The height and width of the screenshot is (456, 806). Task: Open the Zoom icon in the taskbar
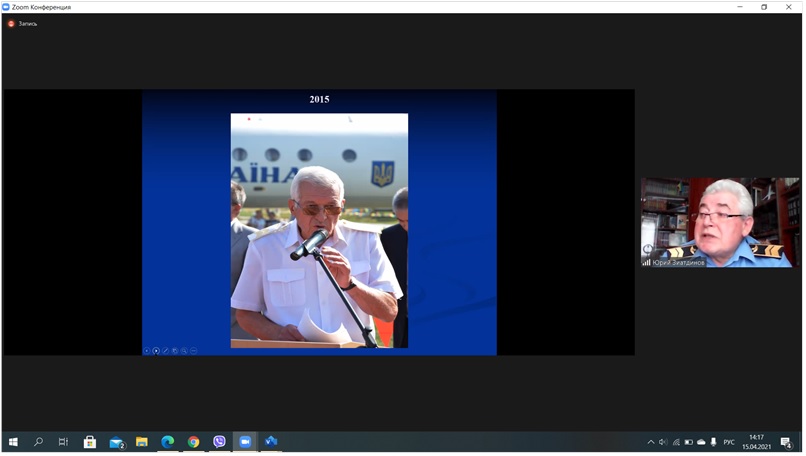click(245, 441)
